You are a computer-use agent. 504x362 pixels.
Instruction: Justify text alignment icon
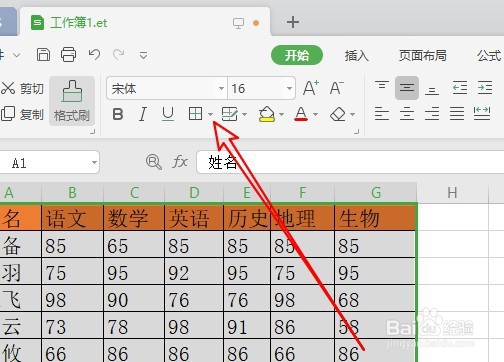(457, 114)
